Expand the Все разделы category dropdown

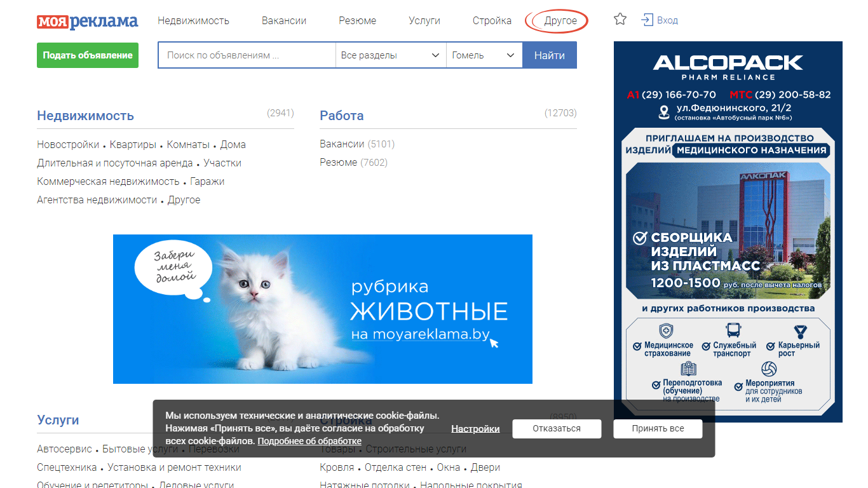click(x=391, y=55)
